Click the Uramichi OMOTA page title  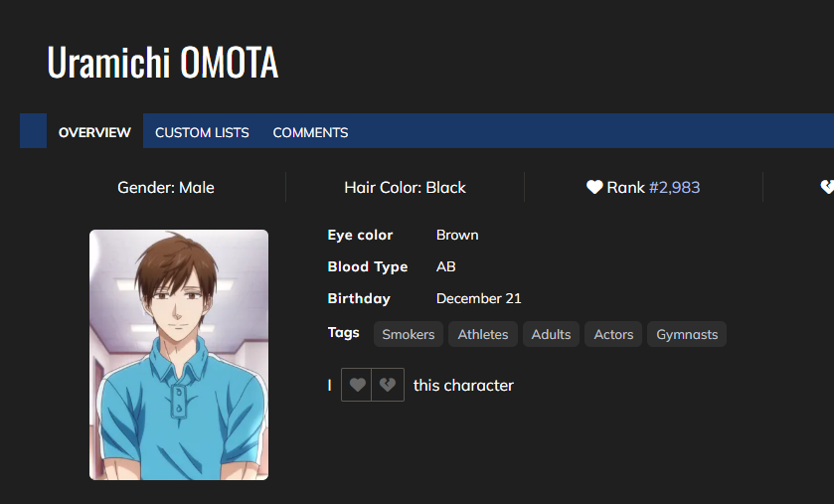click(162, 63)
